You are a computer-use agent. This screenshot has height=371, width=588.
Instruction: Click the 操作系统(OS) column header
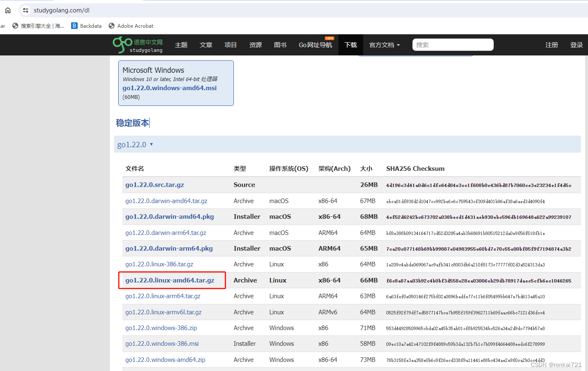(x=289, y=168)
